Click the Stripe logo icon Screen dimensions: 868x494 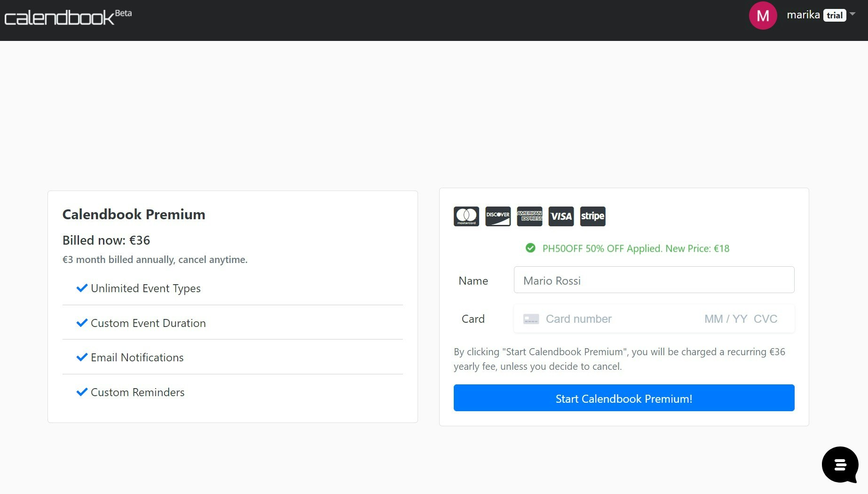(592, 216)
